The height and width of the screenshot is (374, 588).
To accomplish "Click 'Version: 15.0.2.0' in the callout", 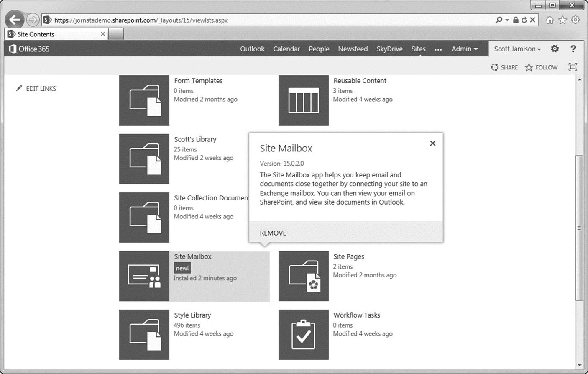I will [282, 164].
